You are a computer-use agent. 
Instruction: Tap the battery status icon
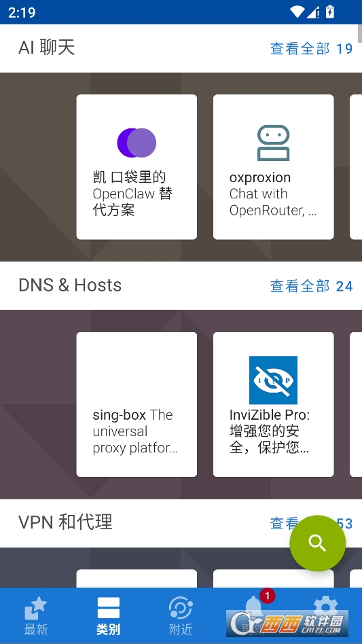(329, 12)
